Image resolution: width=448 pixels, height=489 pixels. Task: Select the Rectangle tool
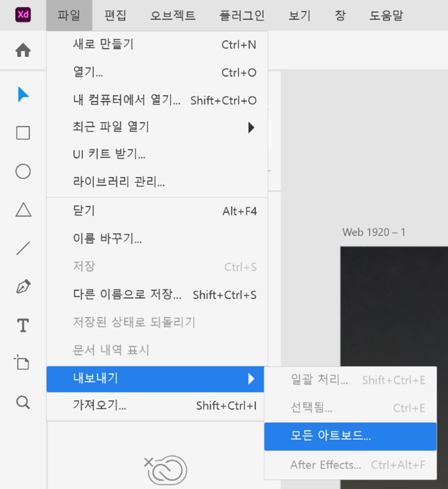(x=23, y=133)
